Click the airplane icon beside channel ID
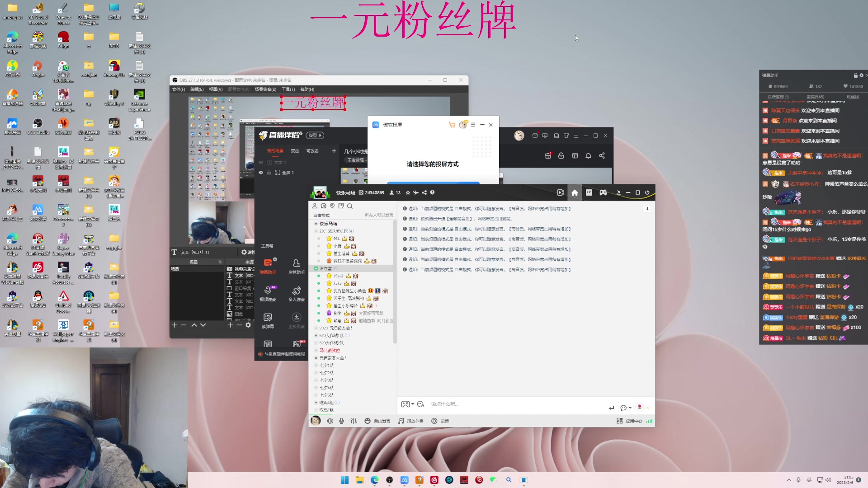This screenshot has height=488, width=868. pyautogui.click(x=416, y=192)
